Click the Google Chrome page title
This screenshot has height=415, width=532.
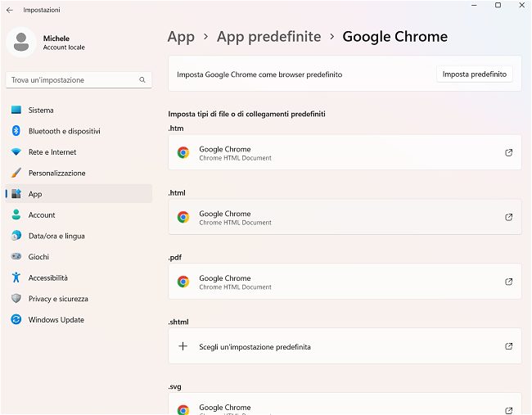click(395, 37)
